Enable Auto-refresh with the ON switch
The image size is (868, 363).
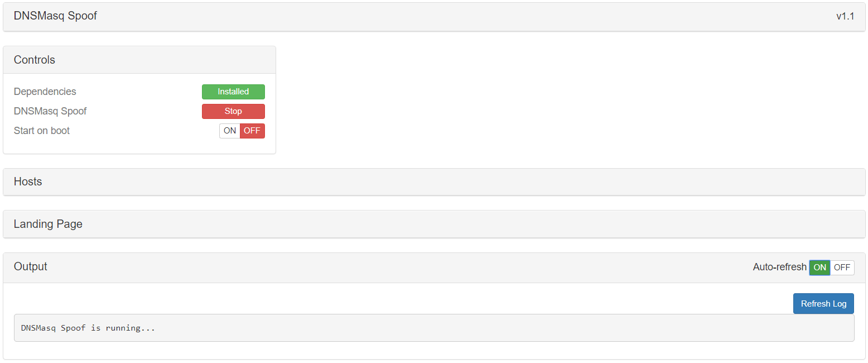click(819, 268)
